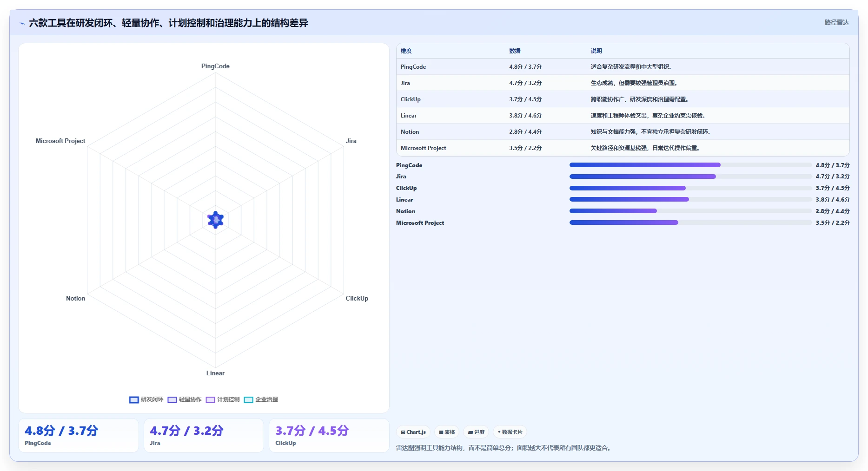Click the 进度 tag
This screenshot has height=471, width=868.
(x=476, y=432)
